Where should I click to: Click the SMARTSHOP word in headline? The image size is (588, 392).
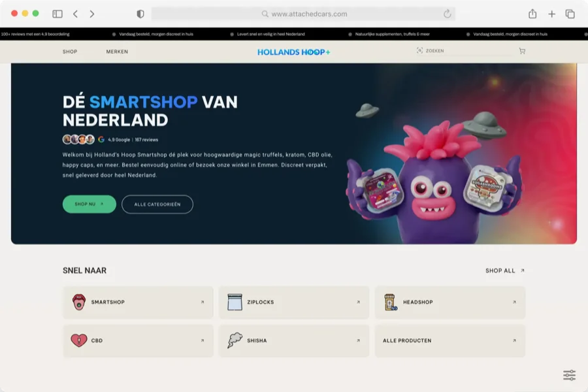[143, 102]
